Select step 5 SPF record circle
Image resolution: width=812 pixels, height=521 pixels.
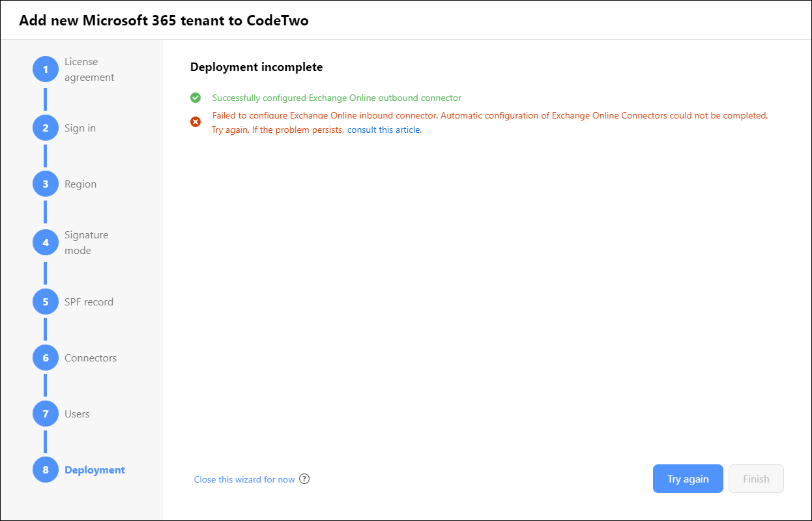pyautogui.click(x=46, y=302)
